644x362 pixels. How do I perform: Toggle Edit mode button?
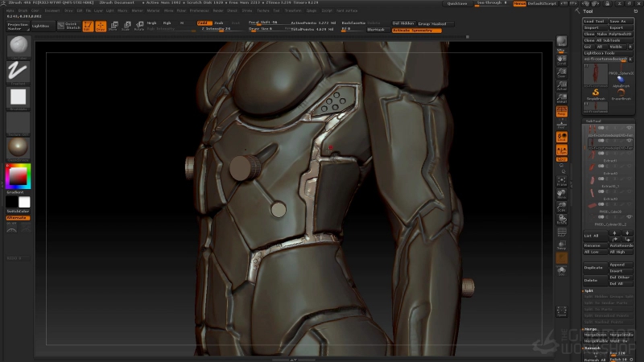pyautogui.click(x=88, y=27)
